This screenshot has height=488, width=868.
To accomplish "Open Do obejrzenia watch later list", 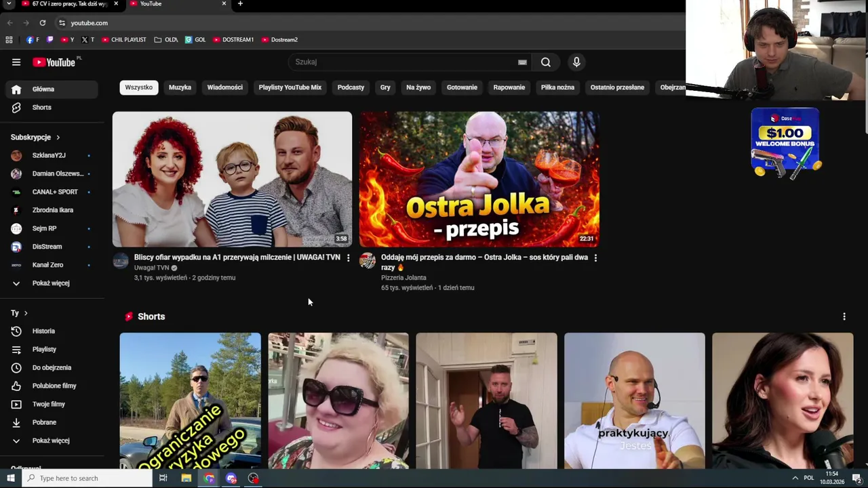I will tap(52, 368).
